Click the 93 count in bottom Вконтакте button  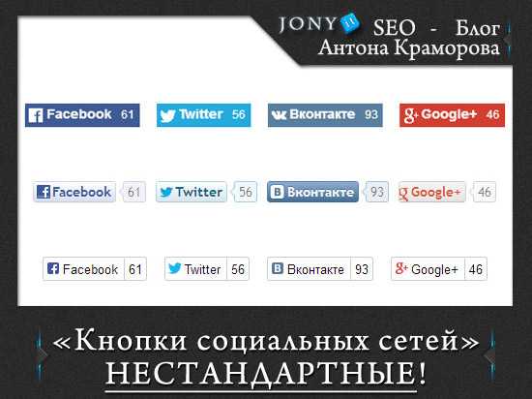362,269
